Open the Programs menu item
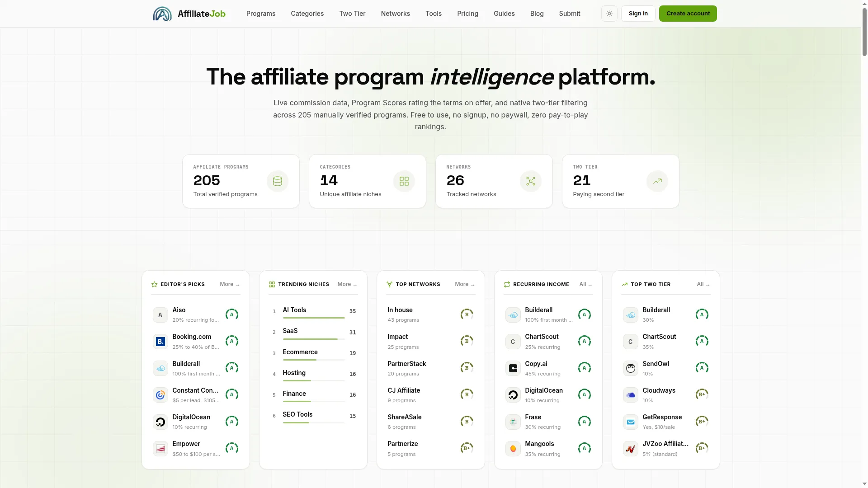Screen dimensions: 868x488 (261, 14)
